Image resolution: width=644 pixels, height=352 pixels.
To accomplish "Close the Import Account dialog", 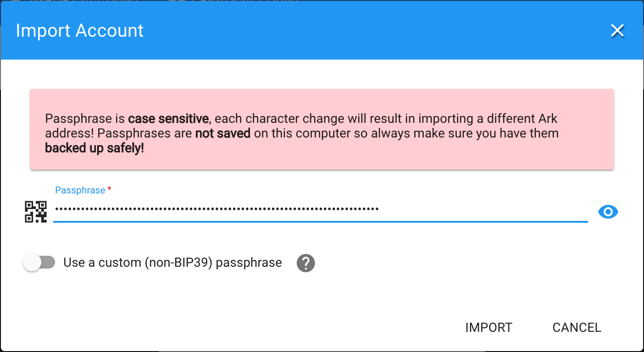I will pos(617,31).
